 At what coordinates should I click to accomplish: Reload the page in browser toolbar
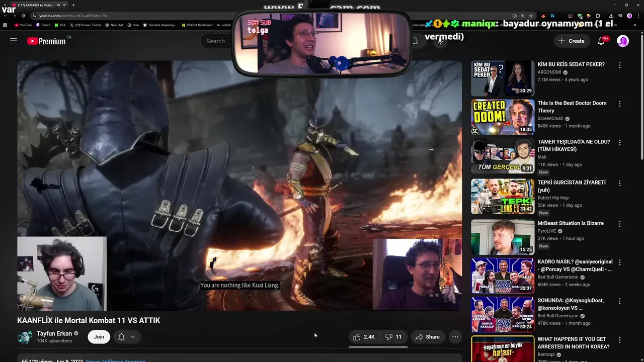24,16
